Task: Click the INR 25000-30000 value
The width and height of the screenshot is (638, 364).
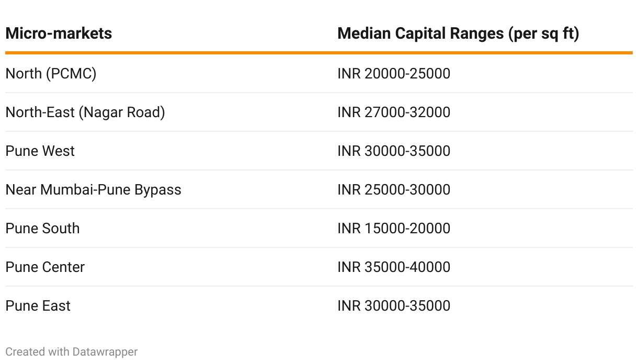Action: (394, 190)
